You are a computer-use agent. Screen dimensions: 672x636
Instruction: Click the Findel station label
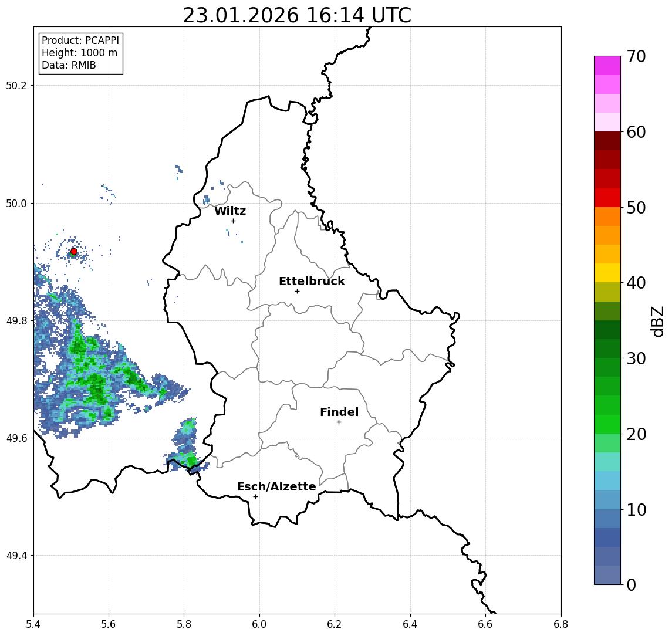[339, 412]
